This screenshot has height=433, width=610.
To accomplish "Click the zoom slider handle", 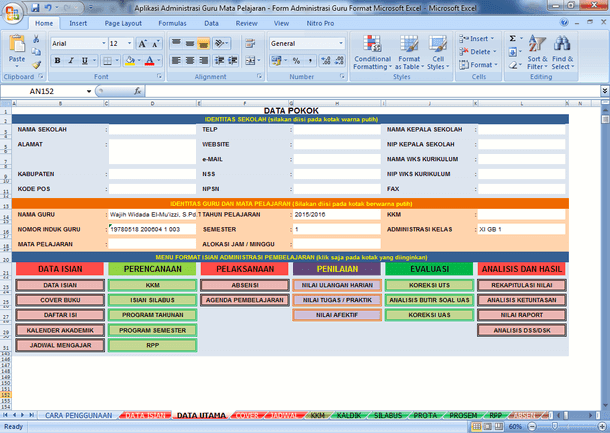I will (x=555, y=426).
